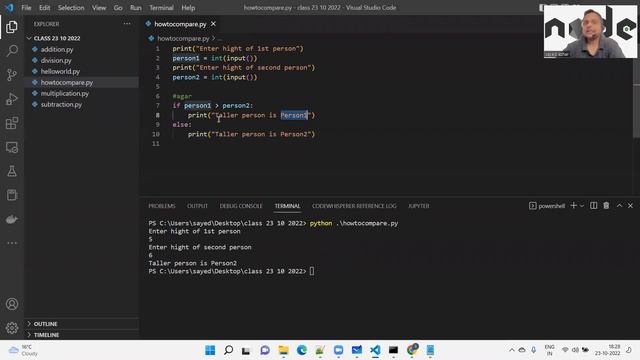Switch to the Debug Console tab
The height and width of the screenshot is (360, 640).
(x=241, y=206)
